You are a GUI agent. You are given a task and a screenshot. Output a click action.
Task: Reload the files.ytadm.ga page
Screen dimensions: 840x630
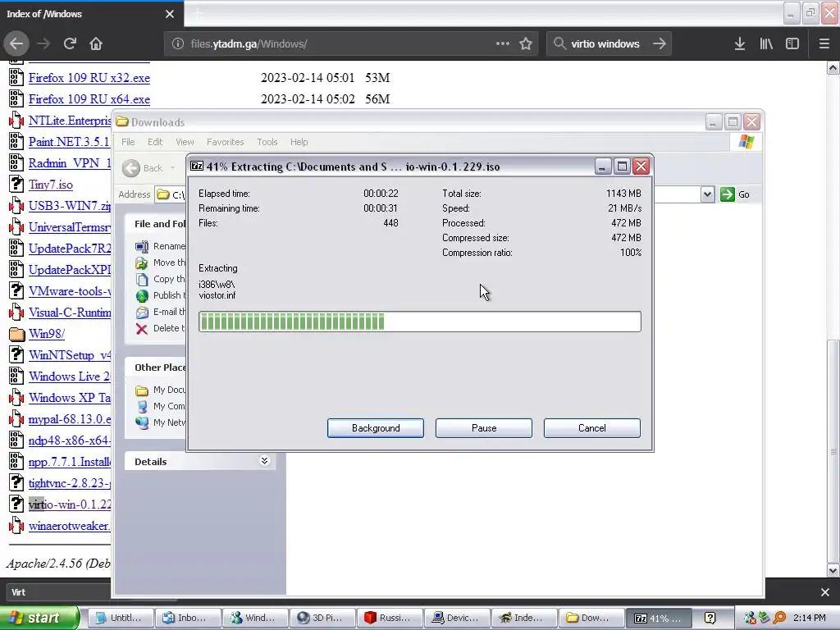tap(70, 44)
